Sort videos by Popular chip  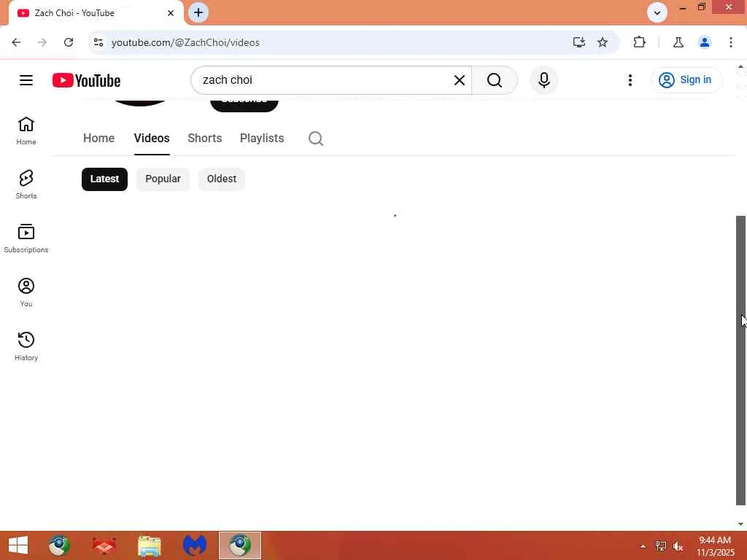(163, 179)
